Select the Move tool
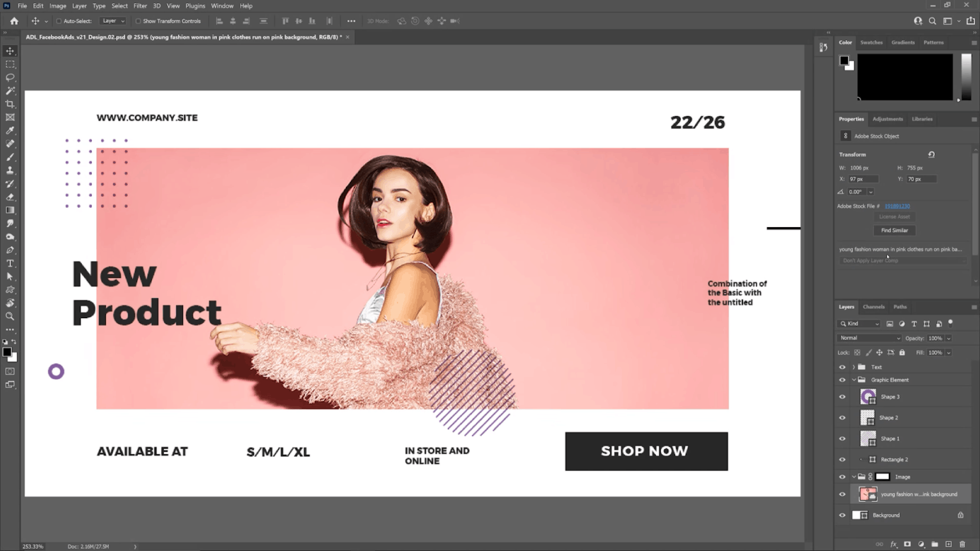Screen dimensions: 980x551 [10, 50]
